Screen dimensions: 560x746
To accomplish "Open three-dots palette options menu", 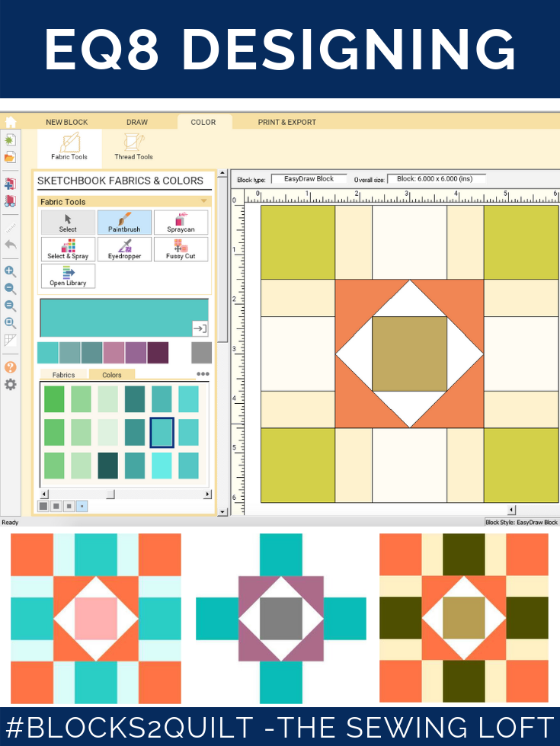I will click(203, 374).
